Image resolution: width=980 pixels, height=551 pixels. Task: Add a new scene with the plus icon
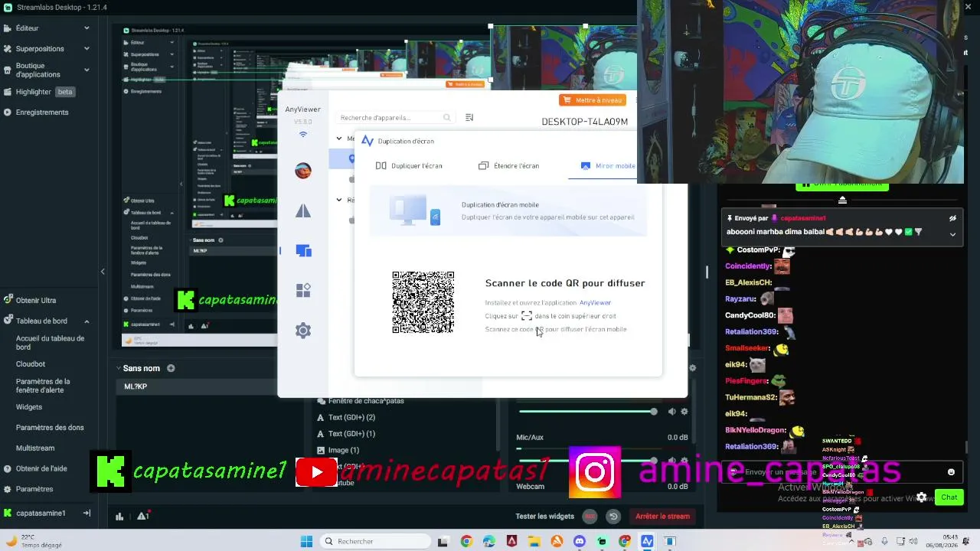171,368
